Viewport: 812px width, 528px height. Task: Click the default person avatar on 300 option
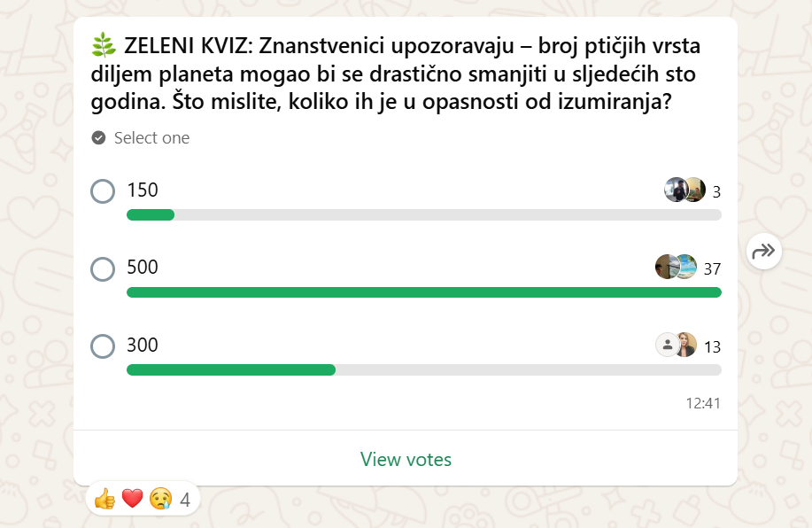tap(668, 345)
